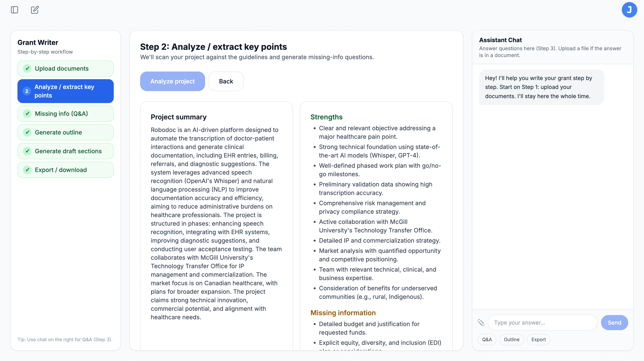Image resolution: width=644 pixels, height=361 pixels.
Task: Collapse the left sidebar panel
Action: 14,10
